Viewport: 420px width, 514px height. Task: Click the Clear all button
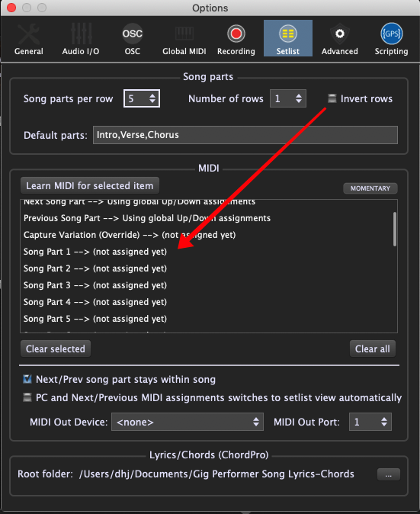[373, 349]
